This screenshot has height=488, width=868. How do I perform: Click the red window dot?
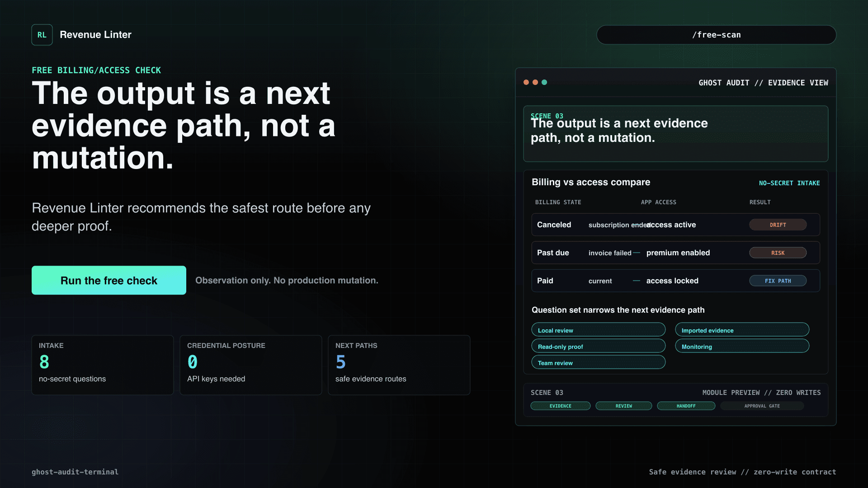(526, 82)
